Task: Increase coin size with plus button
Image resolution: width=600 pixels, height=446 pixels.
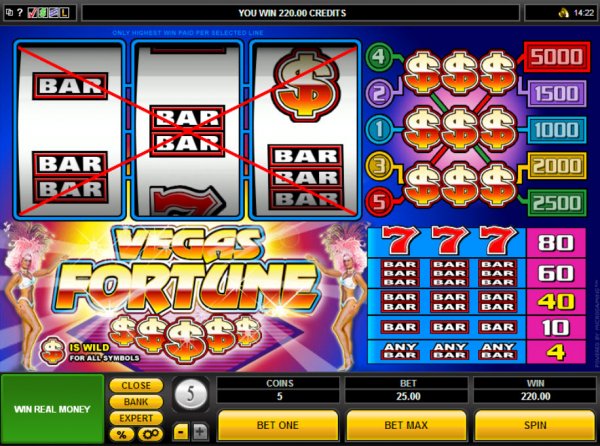Action: 200,432
